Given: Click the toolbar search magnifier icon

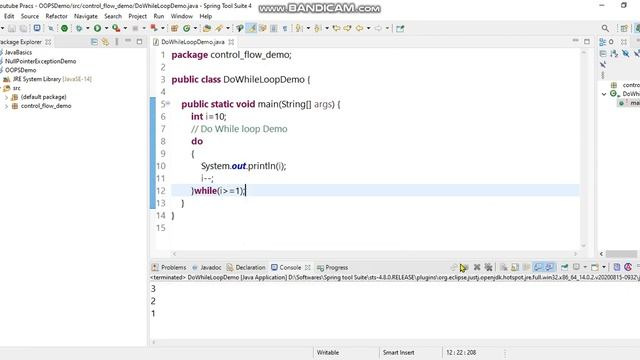Looking at the screenshot, I should 605,28.
